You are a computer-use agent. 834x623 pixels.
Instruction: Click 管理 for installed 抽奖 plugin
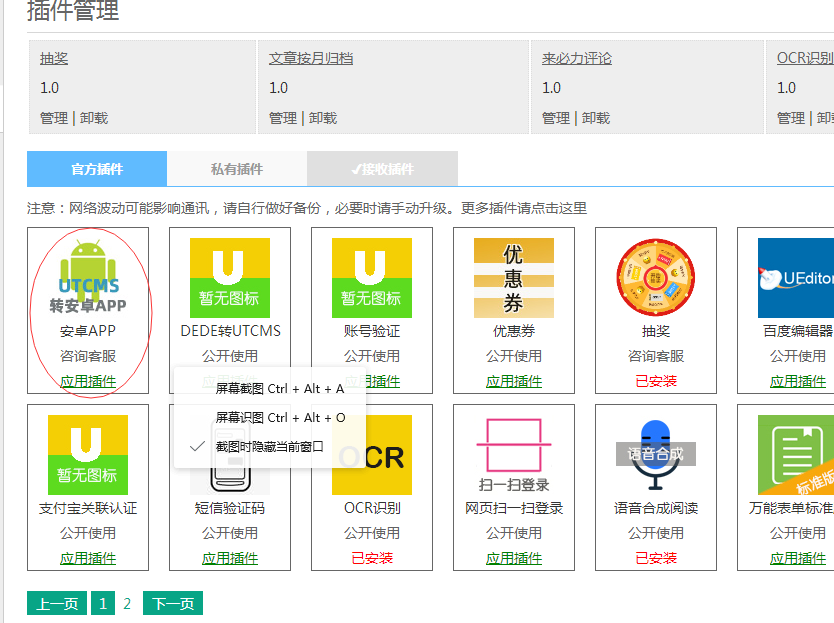54,118
